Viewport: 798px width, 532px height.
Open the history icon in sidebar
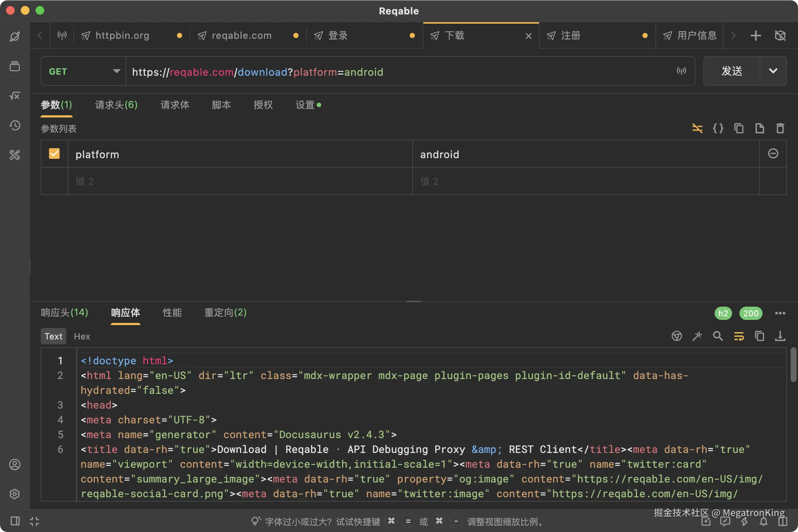click(x=15, y=126)
